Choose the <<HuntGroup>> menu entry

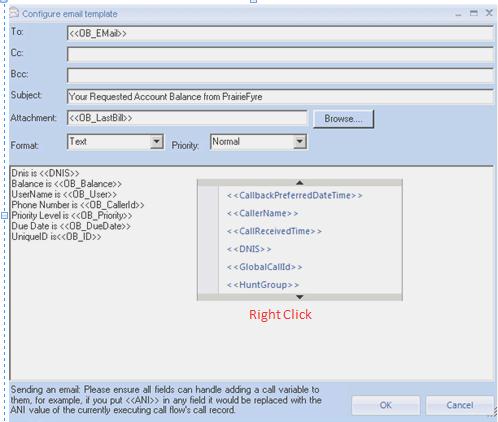[x=263, y=285]
